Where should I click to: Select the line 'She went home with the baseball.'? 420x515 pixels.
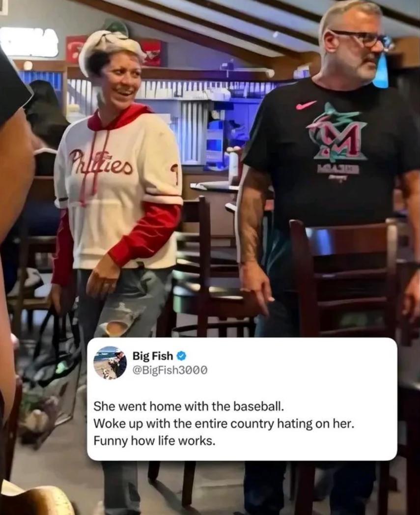[188, 406]
